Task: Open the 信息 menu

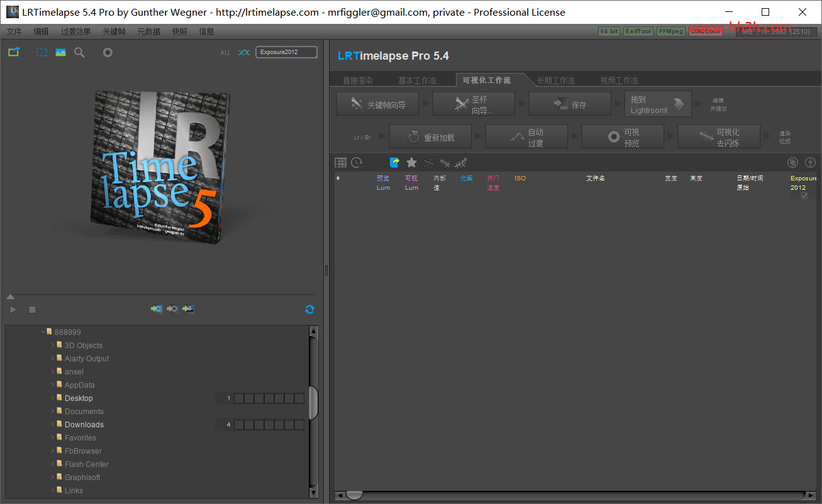Action: tap(206, 31)
